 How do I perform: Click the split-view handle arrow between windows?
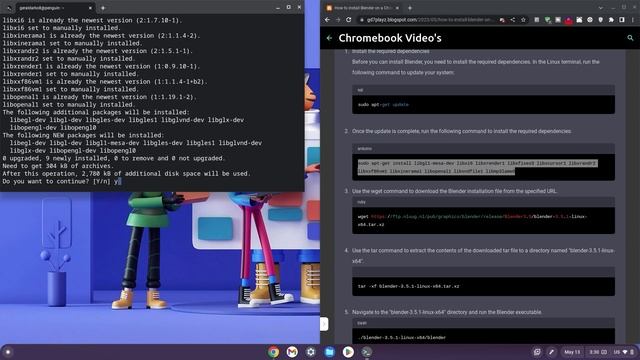click(324, 324)
